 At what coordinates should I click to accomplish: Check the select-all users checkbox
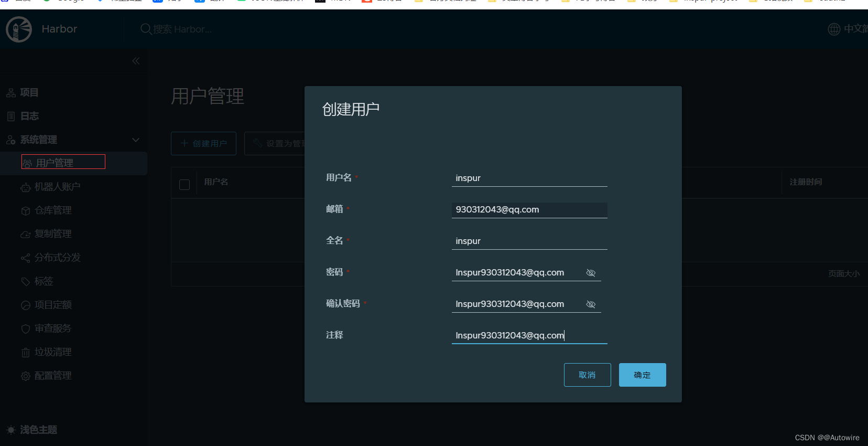point(185,185)
